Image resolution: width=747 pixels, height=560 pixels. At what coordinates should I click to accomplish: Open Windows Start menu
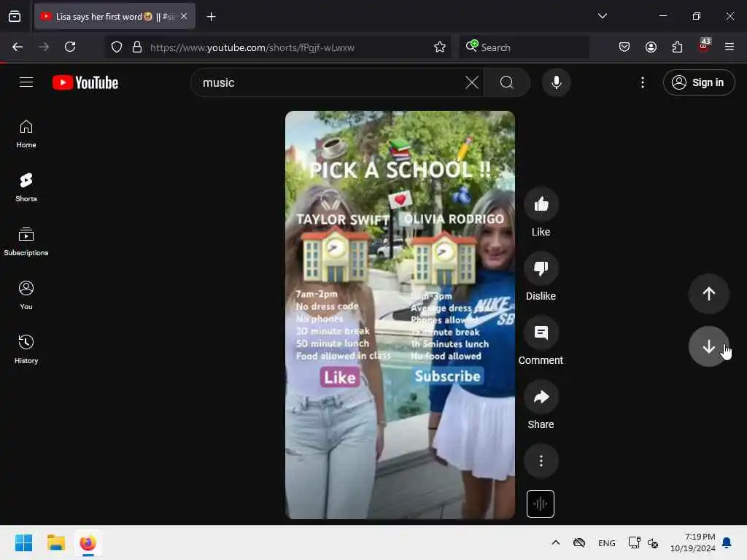pyautogui.click(x=23, y=542)
